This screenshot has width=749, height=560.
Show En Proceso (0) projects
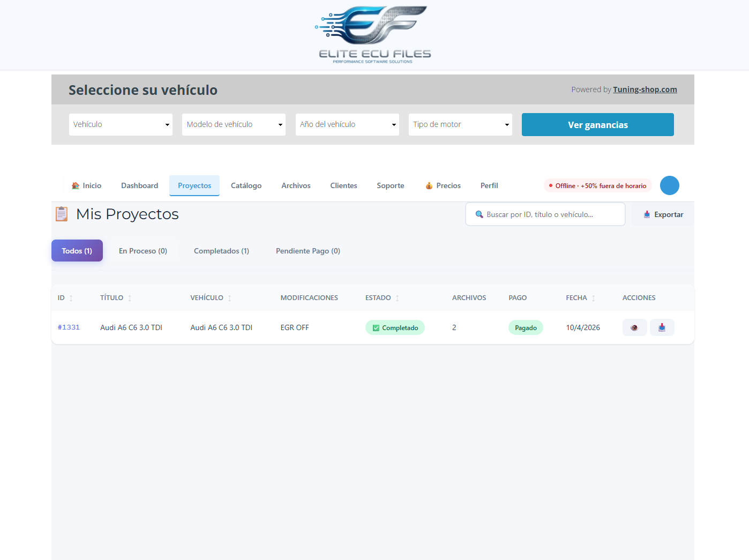pos(143,251)
